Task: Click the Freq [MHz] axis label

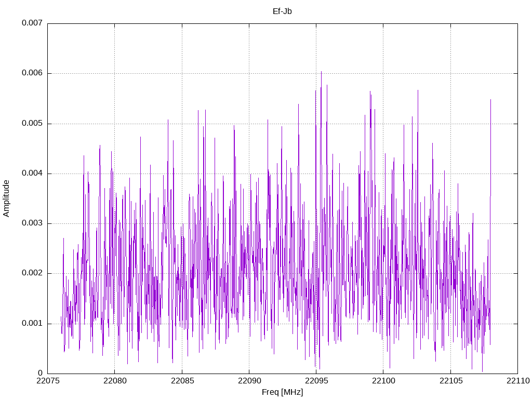Action: [x=282, y=392]
